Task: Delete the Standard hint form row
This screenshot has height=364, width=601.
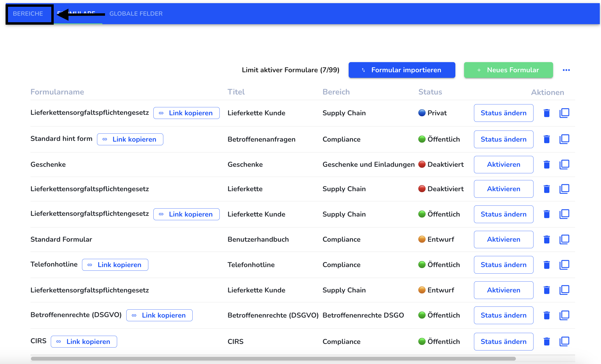Action: [547, 139]
